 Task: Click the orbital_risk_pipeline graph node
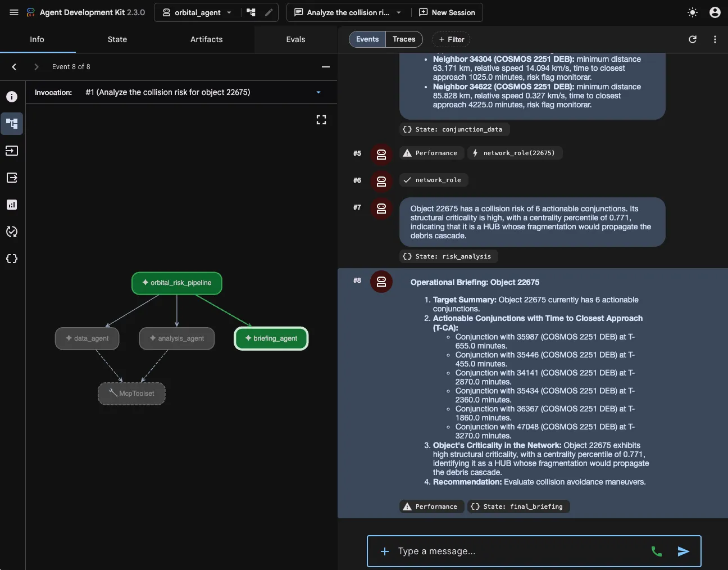tap(177, 283)
